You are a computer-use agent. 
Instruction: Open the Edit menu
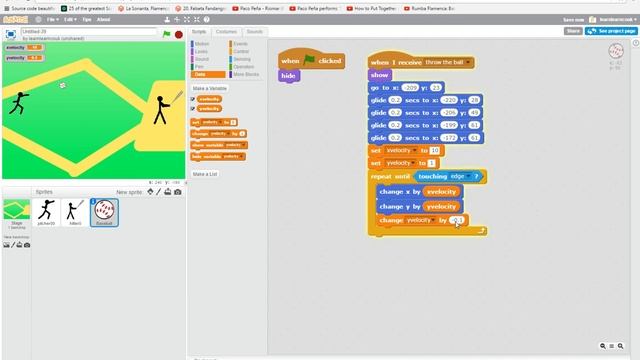(x=70, y=19)
